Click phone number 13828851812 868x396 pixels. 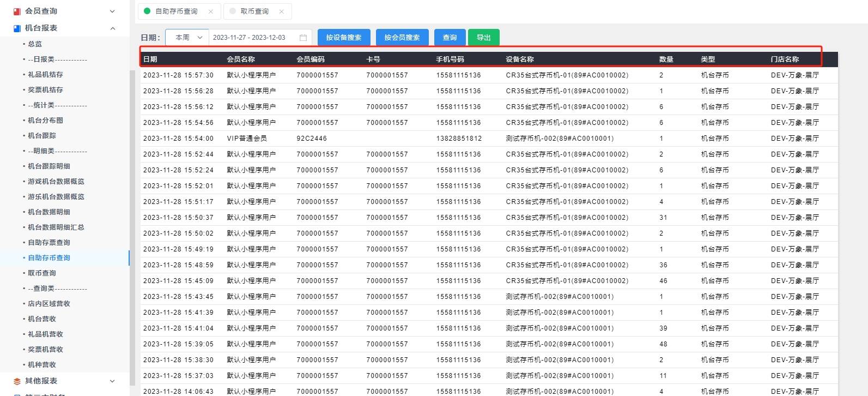[459, 139]
